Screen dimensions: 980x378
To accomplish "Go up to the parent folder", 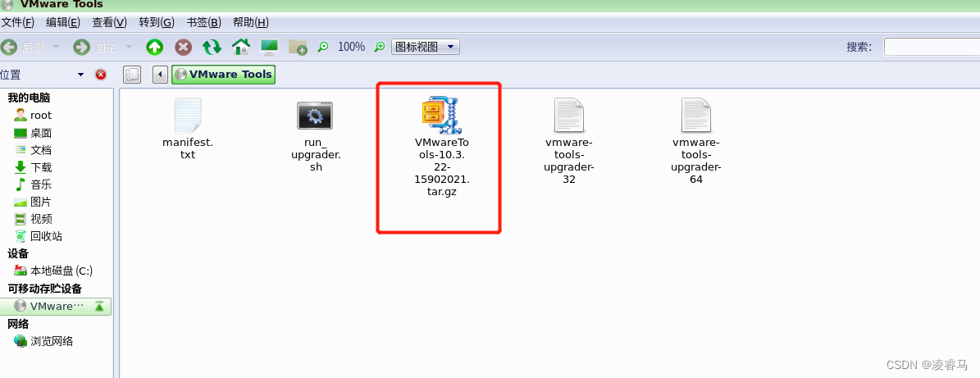I will 154,47.
